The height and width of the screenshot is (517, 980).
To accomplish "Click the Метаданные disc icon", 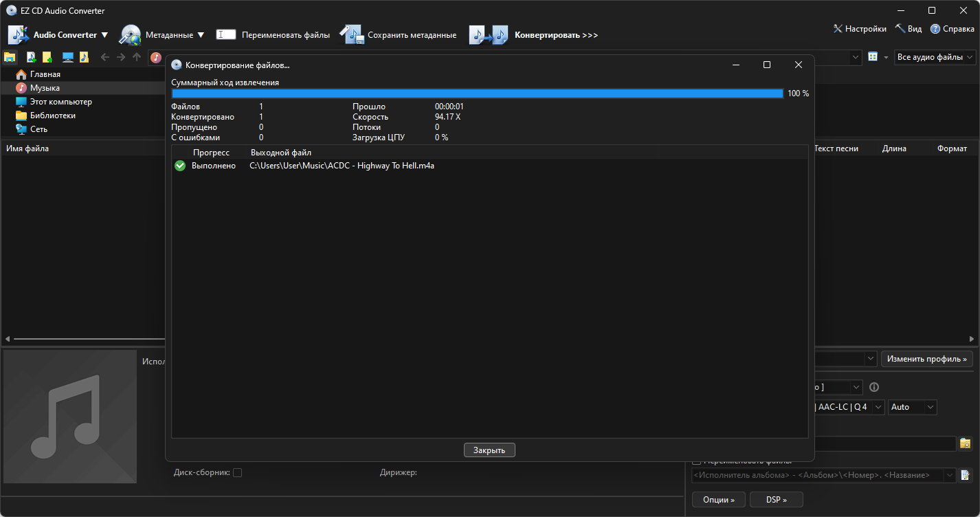I will (x=130, y=34).
